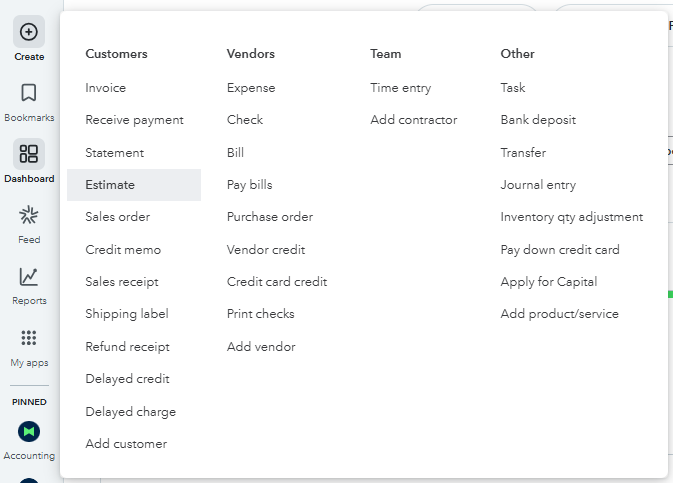673x483 pixels.
Task: Open the Bookmarks sidebar icon
Action: pyautogui.click(x=29, y=93)
